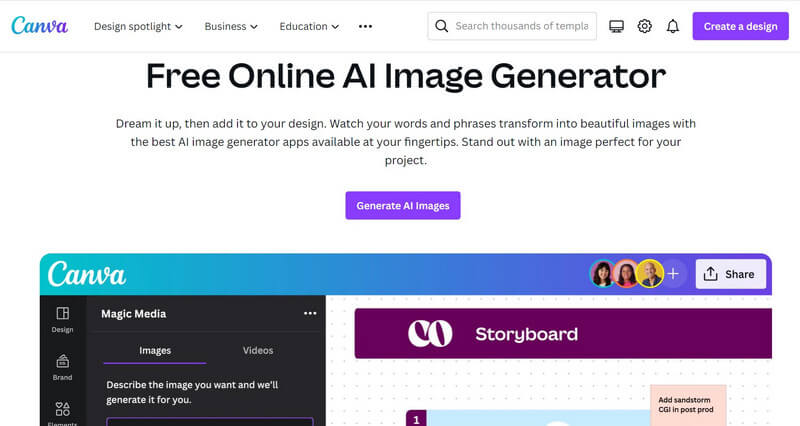Click the Add sandstorm CGI sticky note
Screen dimensions: 800x426
(688, 405)
